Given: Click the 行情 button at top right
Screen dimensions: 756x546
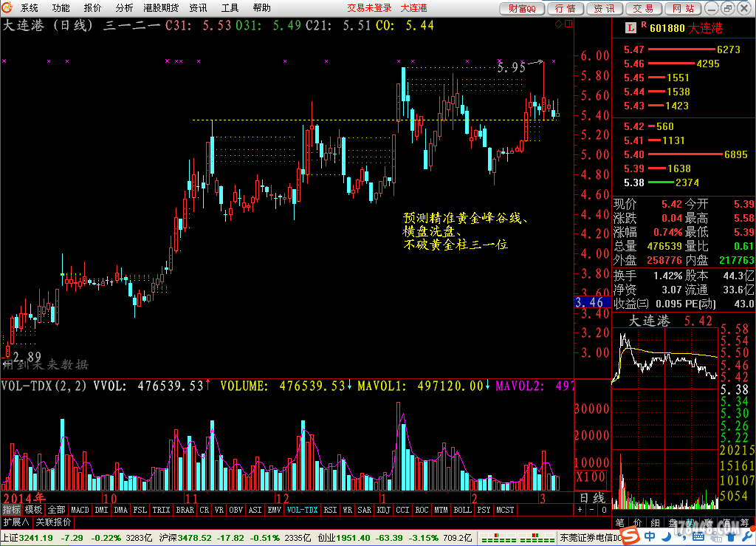Looking at the screenshot, I should 565,8.
